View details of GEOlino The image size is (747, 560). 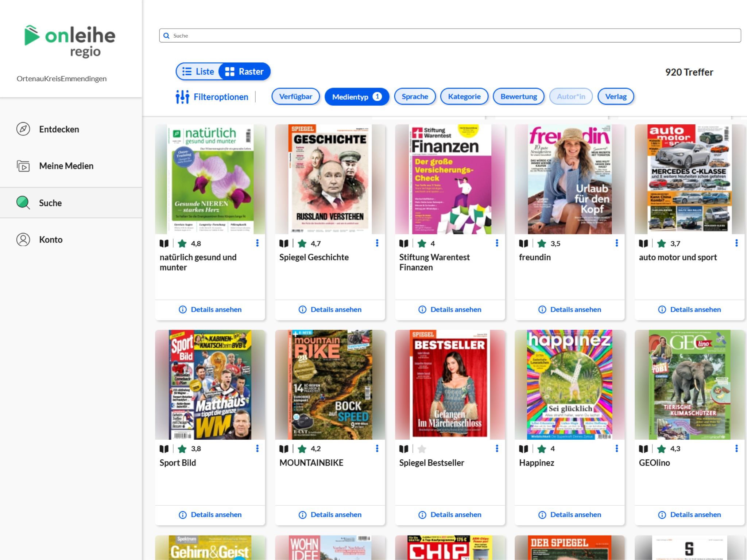click(x=689, y=515)
